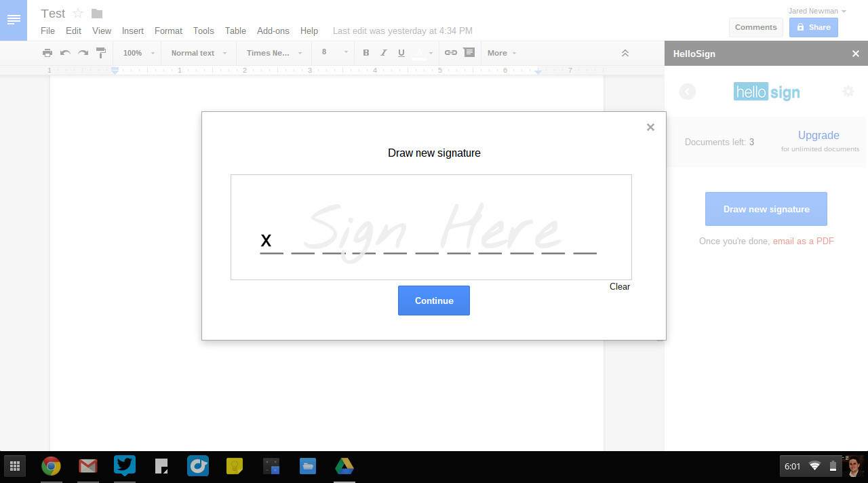Click the Clear signature link
The height and width of the screenshot is (483, 868).
[x=619, y=286]
